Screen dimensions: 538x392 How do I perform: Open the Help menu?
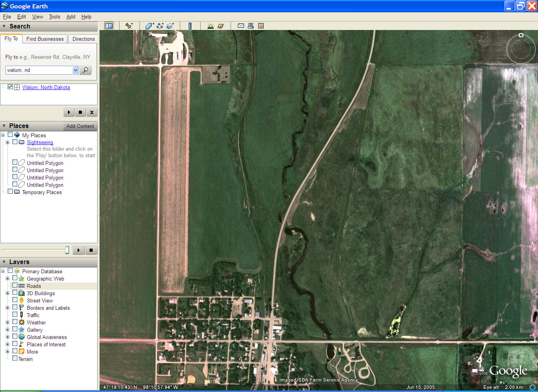(86, 17)
